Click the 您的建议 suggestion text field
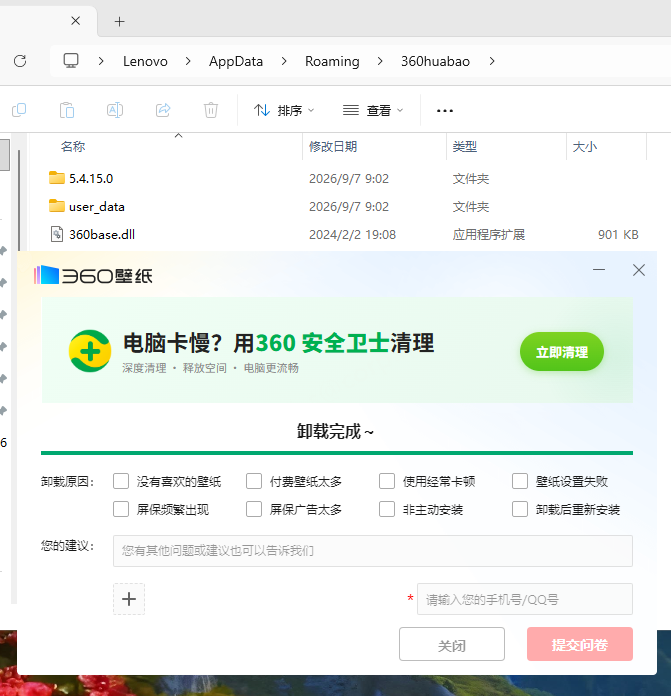The width and height of the screenshot is (671, 696). click(x=373, y=551)
